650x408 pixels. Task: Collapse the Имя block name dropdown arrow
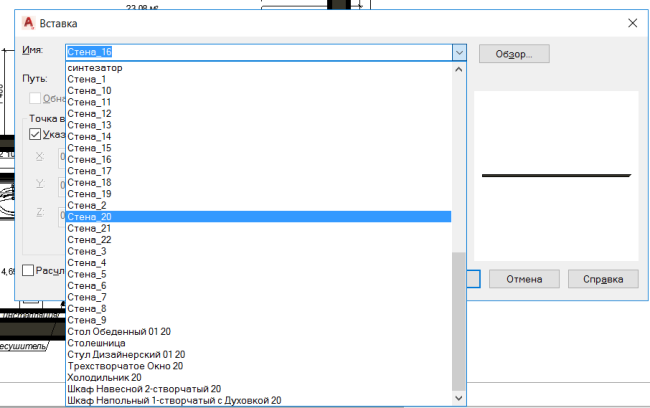[x=459, y=53]
